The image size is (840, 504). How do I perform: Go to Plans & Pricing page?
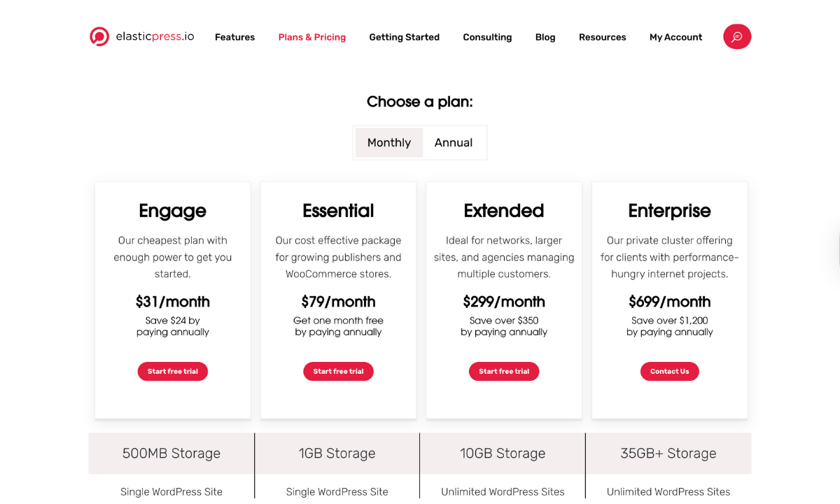tap(312, 37)
